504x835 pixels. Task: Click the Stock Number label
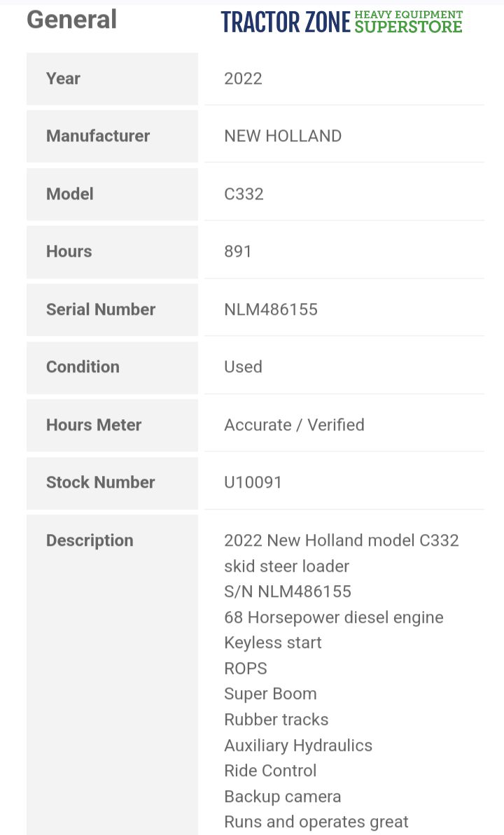pos(101,482)
